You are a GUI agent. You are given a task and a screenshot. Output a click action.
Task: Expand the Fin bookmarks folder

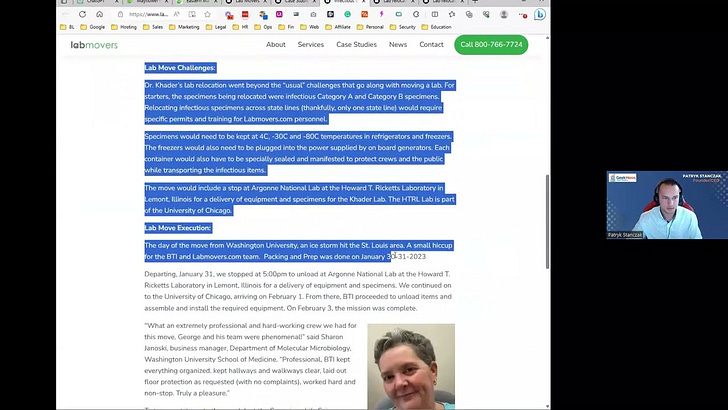(x=286, y=27)
